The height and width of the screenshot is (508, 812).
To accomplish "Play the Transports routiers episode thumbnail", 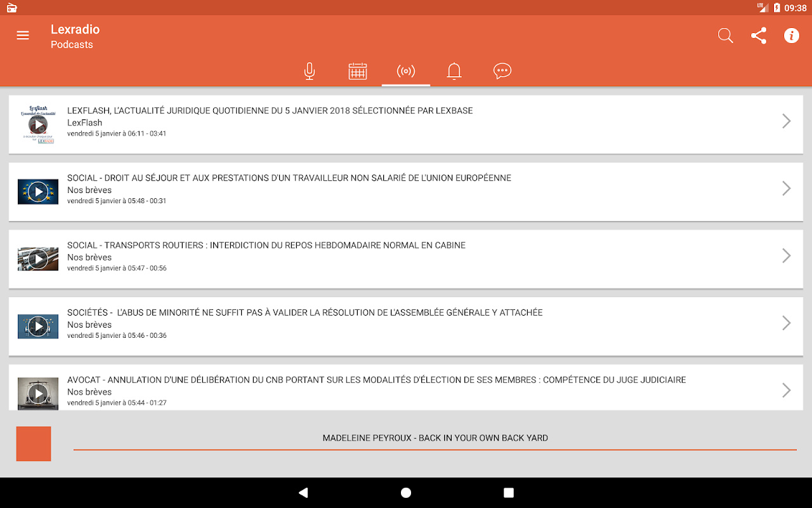I will [x=38, y=259].
